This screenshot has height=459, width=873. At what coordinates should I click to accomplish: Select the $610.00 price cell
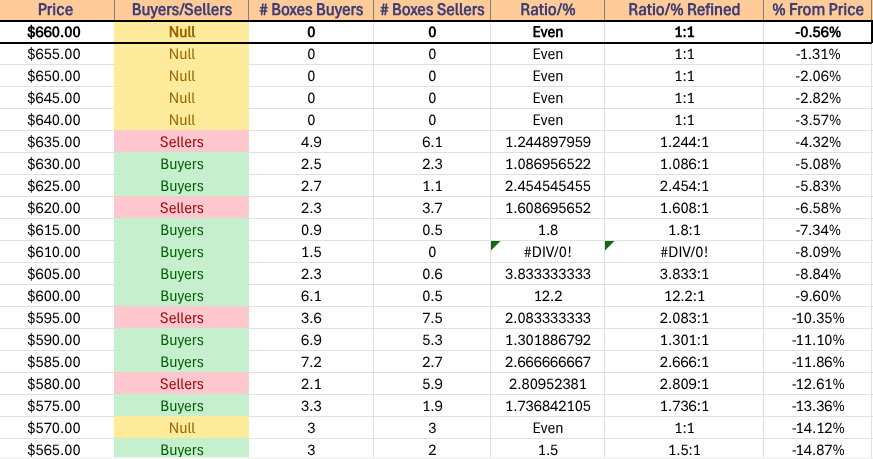point(56,252)
